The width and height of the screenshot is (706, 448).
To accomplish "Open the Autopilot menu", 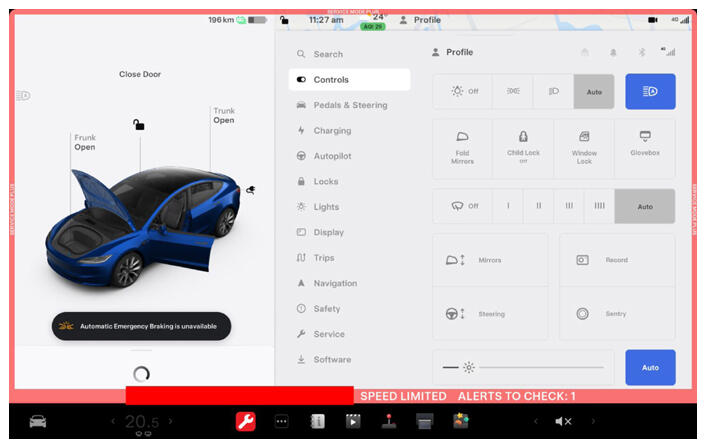I will click(349, 156).
